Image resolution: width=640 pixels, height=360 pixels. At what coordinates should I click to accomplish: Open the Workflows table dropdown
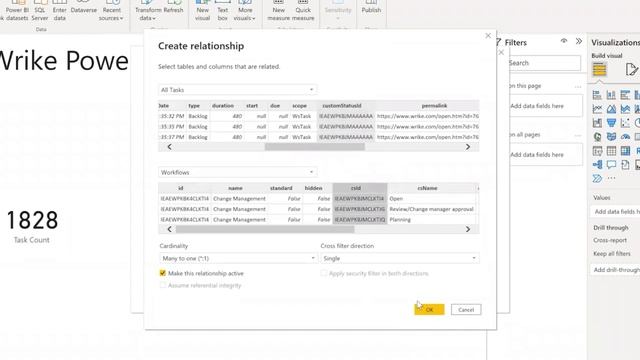[238, 172]
